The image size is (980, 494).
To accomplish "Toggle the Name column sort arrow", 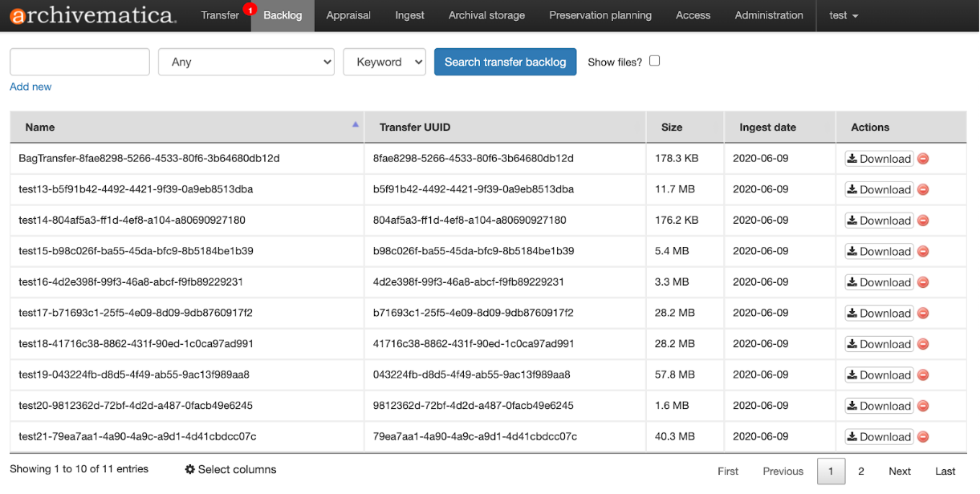I will (355, 124).
